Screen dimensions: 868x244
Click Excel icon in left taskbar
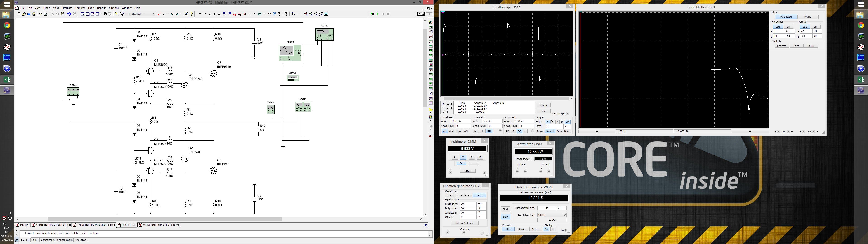pos(7,80)
